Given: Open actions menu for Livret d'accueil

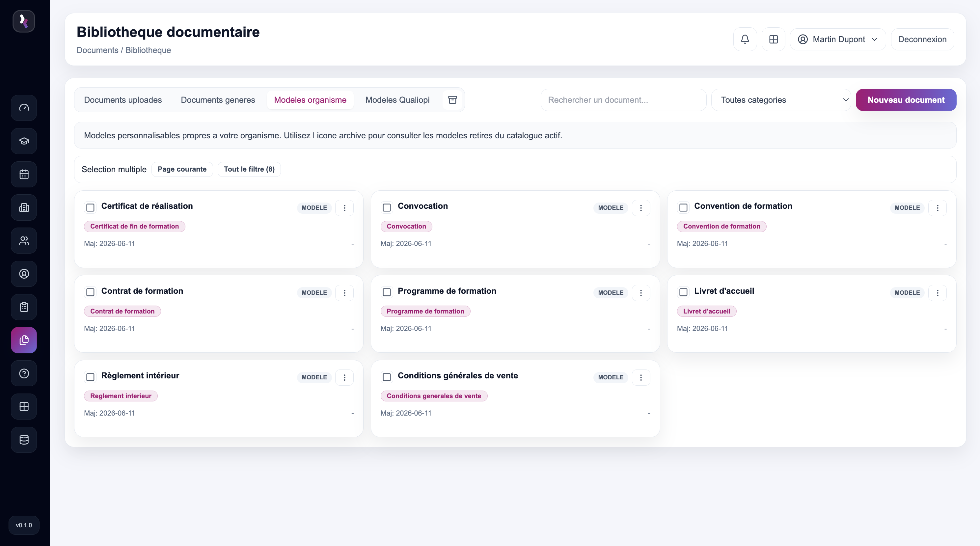Looking at the screenshot, I should click(938, 293).
